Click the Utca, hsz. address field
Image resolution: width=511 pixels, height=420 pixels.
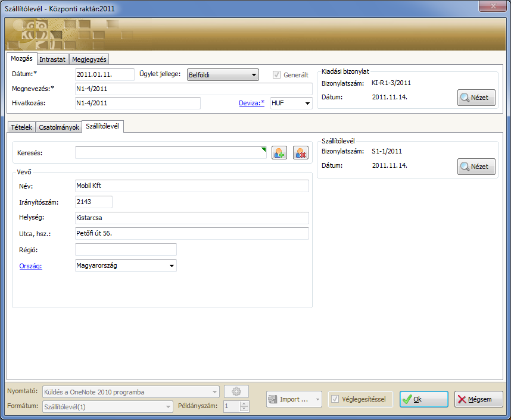click(x=192, y=233)
